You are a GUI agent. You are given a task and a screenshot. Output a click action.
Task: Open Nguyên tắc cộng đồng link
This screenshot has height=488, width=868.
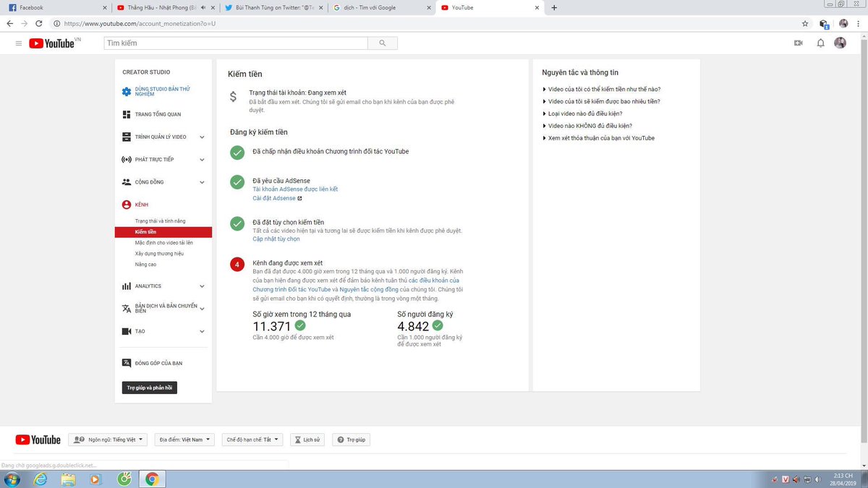[x=370, y=288]
